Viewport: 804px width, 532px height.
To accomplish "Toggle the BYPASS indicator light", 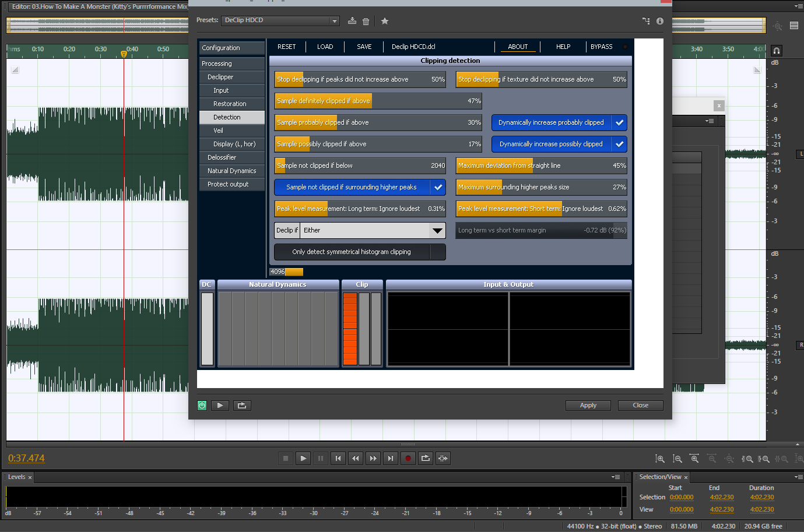I will 626,47.
